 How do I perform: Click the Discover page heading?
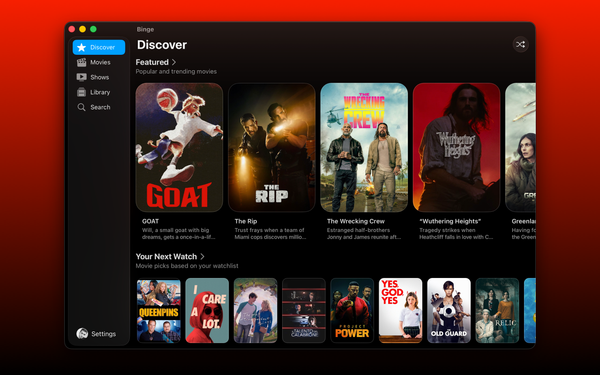162,45
